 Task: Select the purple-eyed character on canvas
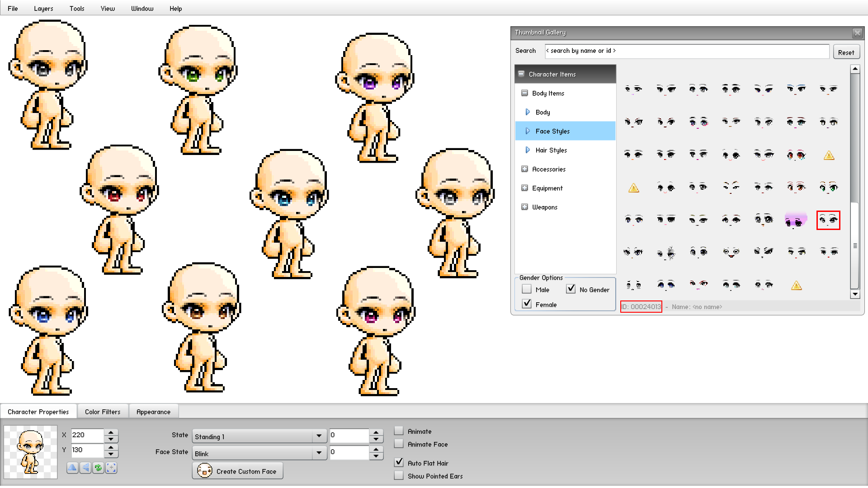pyautogui.click(x=374, y=97)
